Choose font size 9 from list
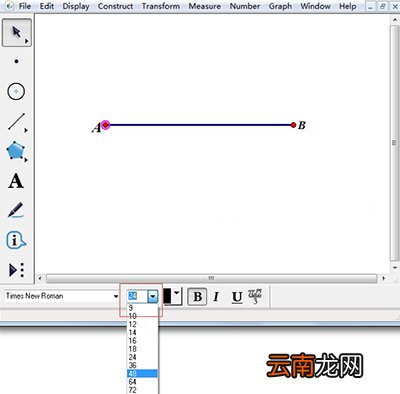This screenshot has height=394, width=400. click(143, 308)
